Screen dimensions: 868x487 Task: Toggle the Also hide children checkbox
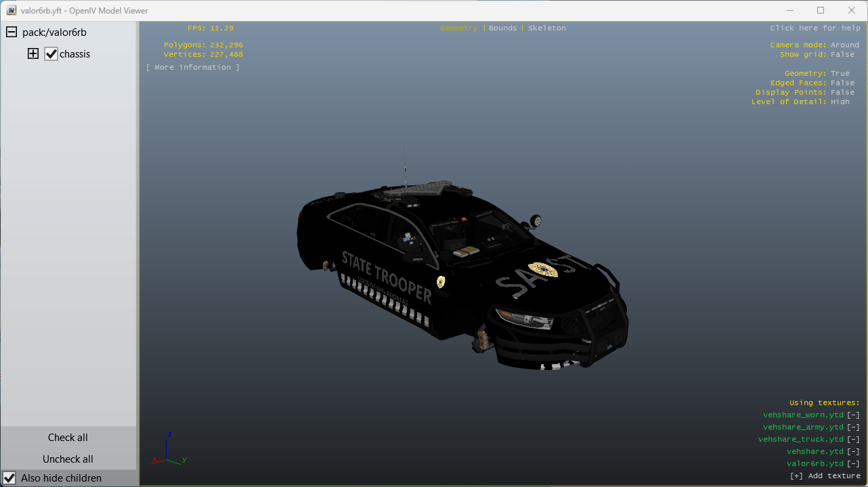pyautogui.click(x=9, y=478)
